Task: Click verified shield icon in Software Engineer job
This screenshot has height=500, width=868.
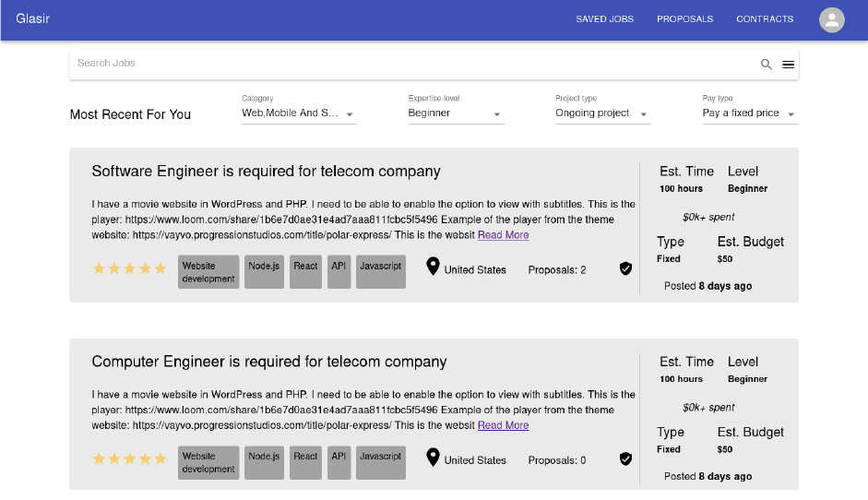Action: pos(625,268)
